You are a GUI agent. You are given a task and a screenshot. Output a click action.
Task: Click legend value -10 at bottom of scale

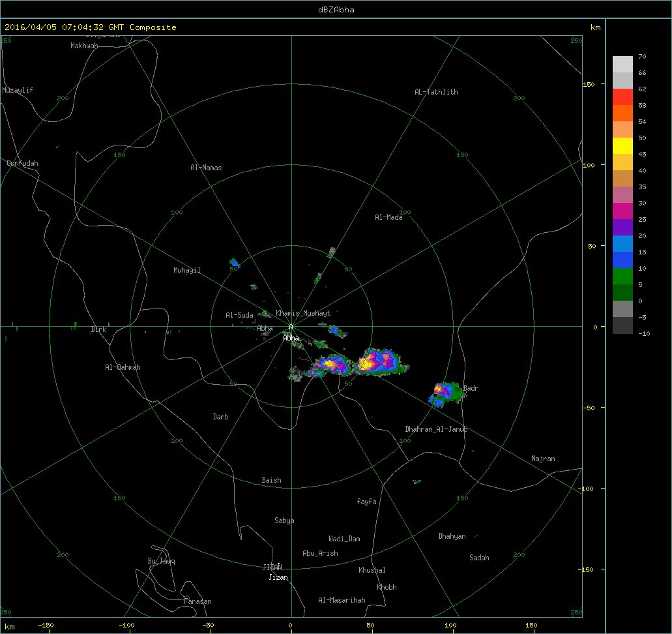point(644,333)
